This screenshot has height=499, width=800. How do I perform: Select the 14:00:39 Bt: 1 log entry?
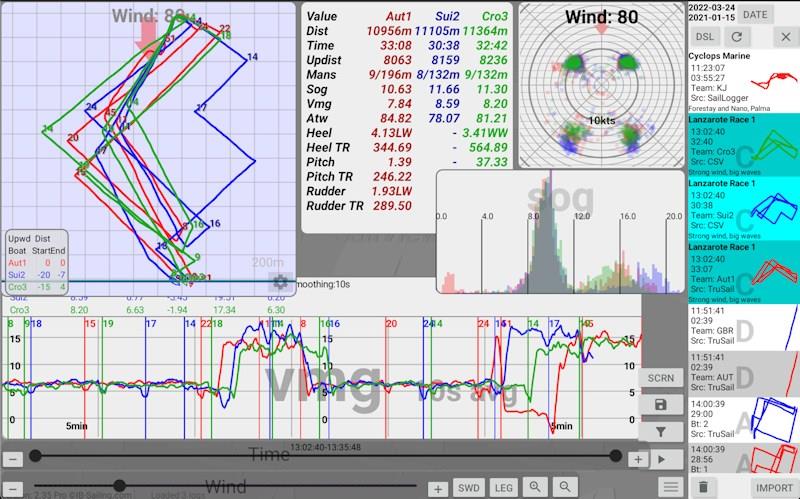(743, 459)
